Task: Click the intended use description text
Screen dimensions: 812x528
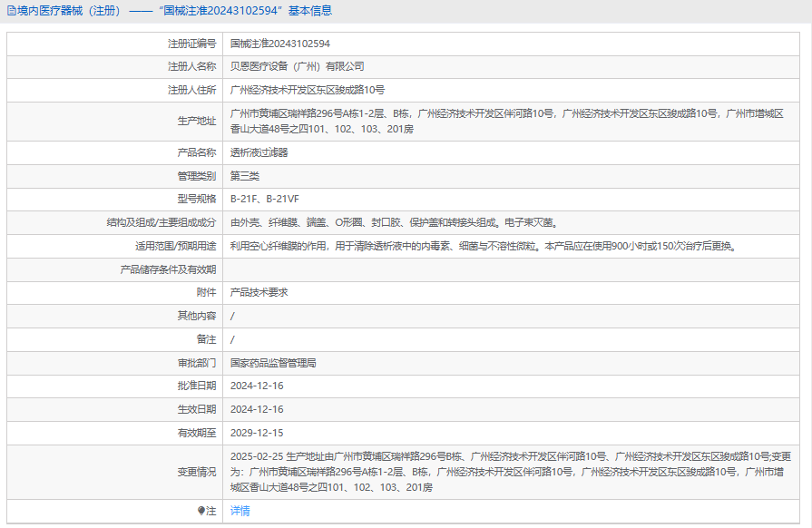Action: pyautogui.click(x=484, y=246)
